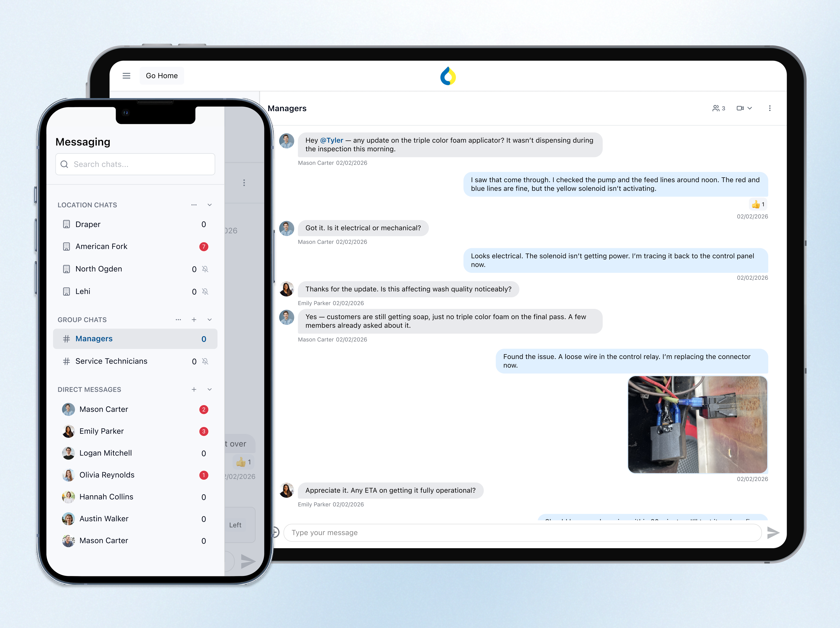Viewport: 840px width, 628px height.
Task: Click the Draper building icon
Action: [x=67, y=225]
